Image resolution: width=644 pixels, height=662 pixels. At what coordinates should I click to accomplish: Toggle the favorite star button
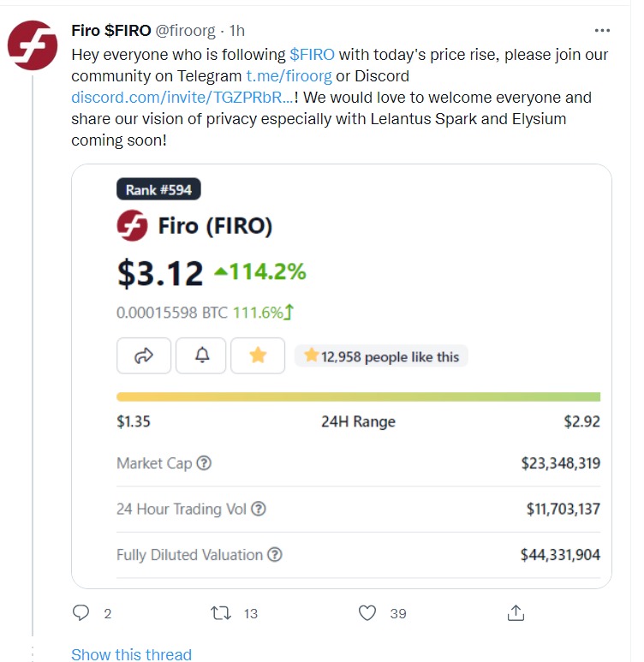tap(258, 355)
